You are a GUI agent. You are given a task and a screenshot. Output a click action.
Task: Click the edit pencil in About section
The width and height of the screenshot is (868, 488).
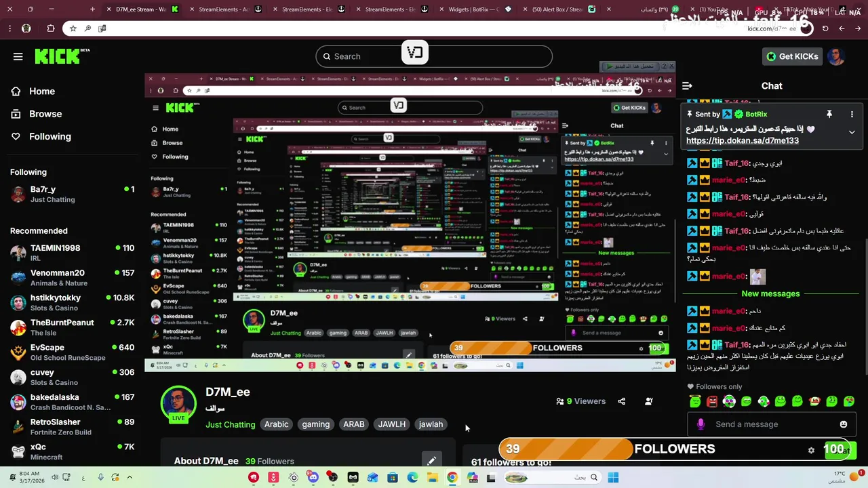point(431,461)
